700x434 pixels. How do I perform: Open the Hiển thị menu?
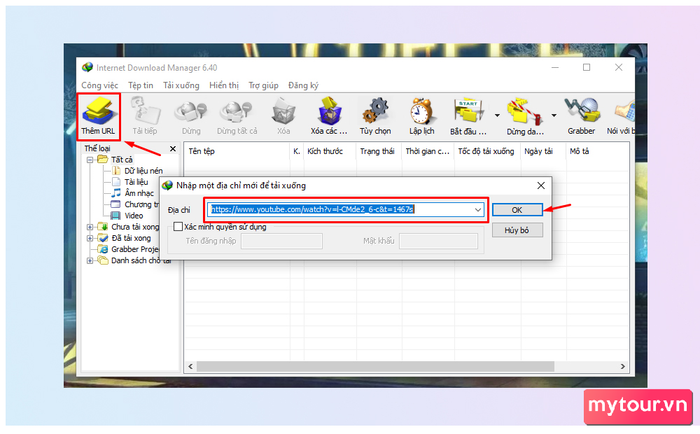point(224,85)
